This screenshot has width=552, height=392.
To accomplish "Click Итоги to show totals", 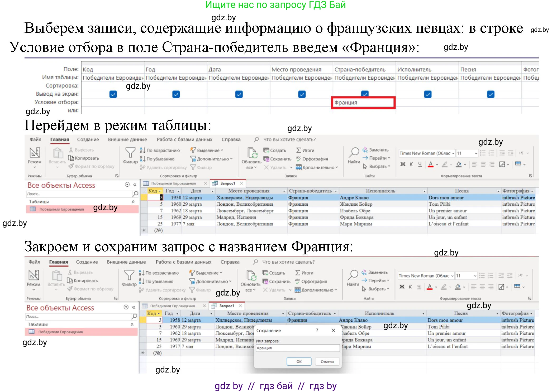I will [306, 150].
